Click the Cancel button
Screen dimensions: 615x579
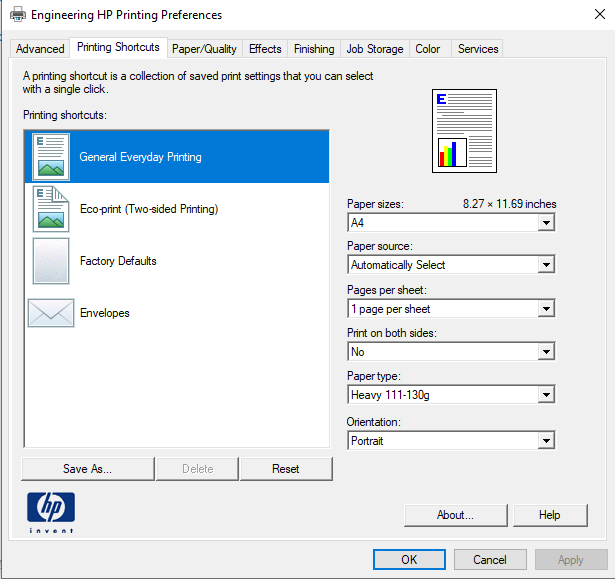490,559
